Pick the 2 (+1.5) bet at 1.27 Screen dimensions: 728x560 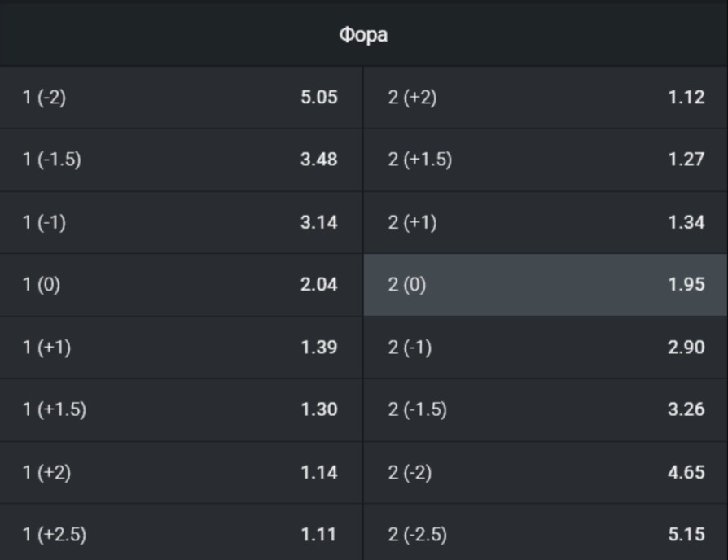[546, 160]
